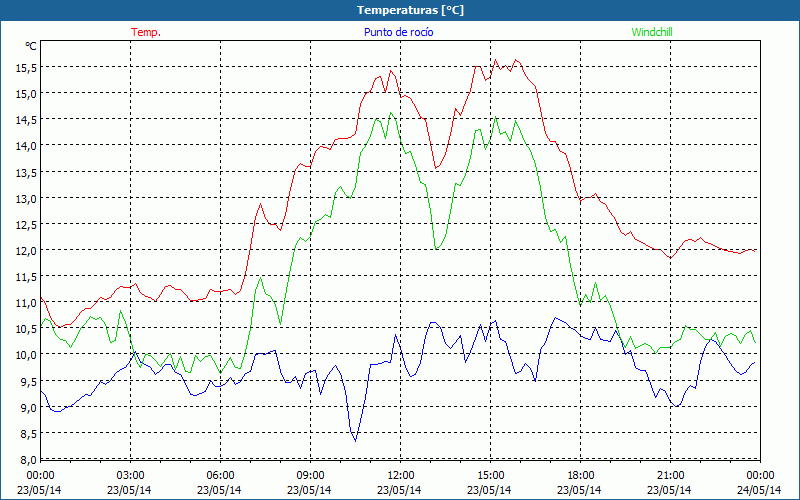Image resolution: width=800 pixels, height=500 pixels.
Task: Click the 'Temperaturas [°C]' chart title
Action: (410, 10)
